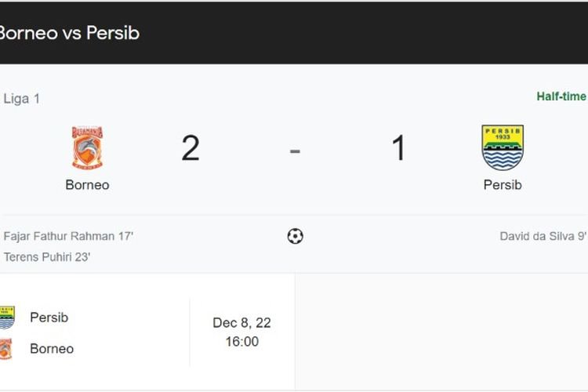Click the soccer ball goal icon
The height and width of the screenshot is (392, 588).
click(x=295, y=235)
